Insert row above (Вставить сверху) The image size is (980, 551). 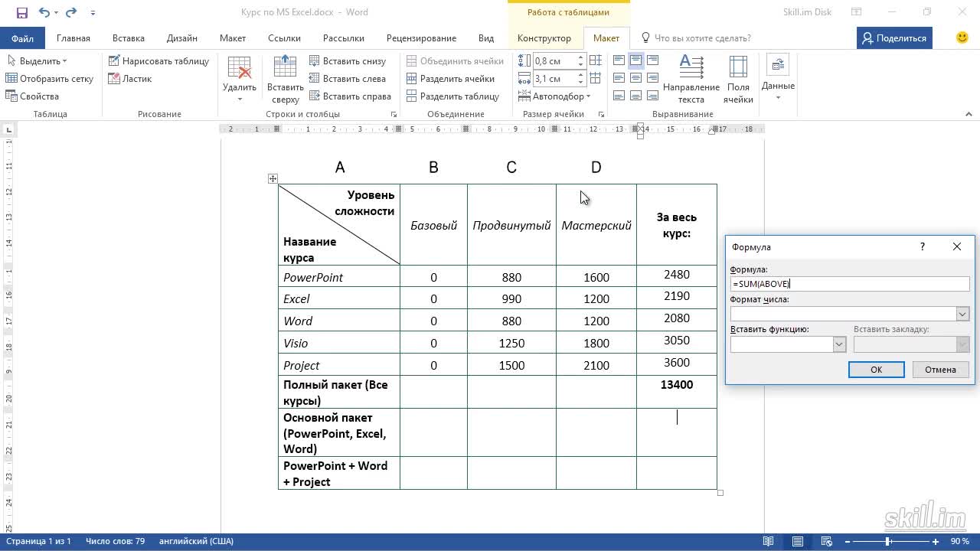point(285,80)
